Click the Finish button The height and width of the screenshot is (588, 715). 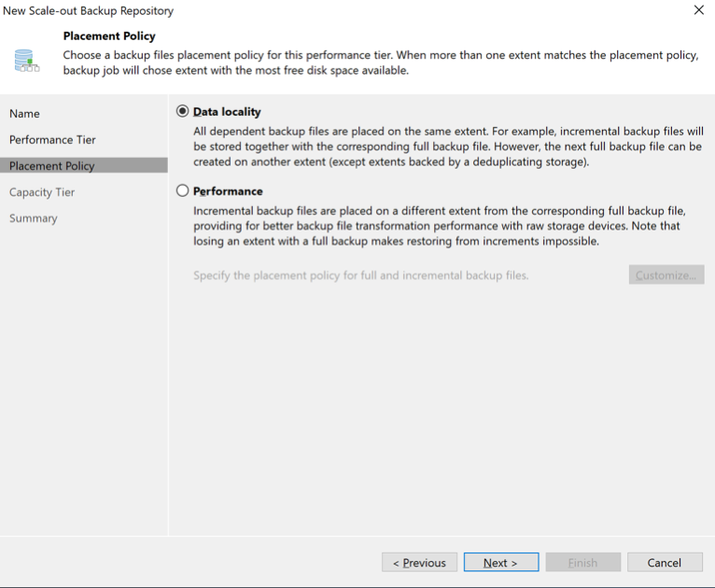[582, 563]
